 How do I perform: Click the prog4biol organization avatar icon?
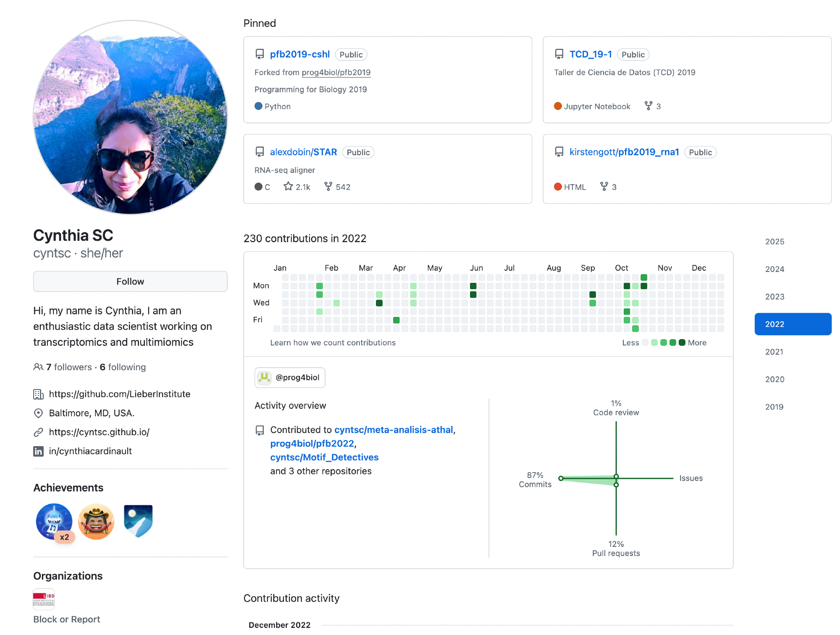[264, 377]
